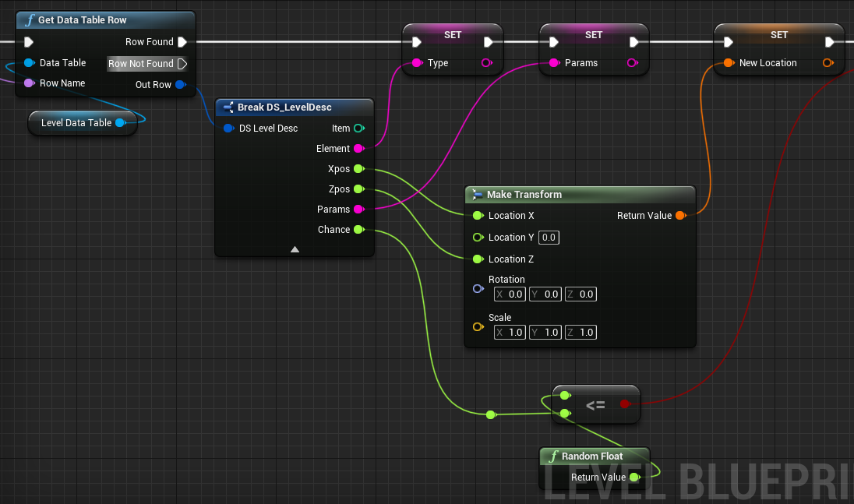Click the Chance output pin
Screen dimensions: 854x504
pos(359,229)
